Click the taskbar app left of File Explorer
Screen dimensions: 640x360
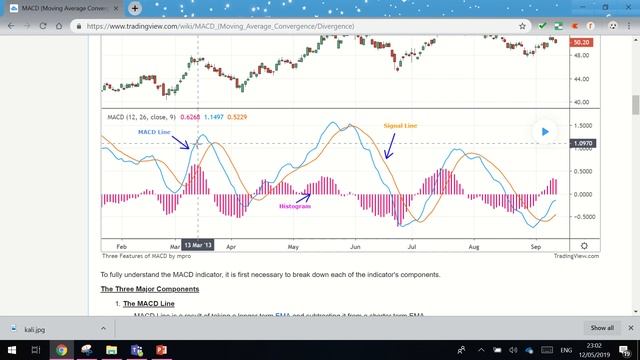pos(87,350)
